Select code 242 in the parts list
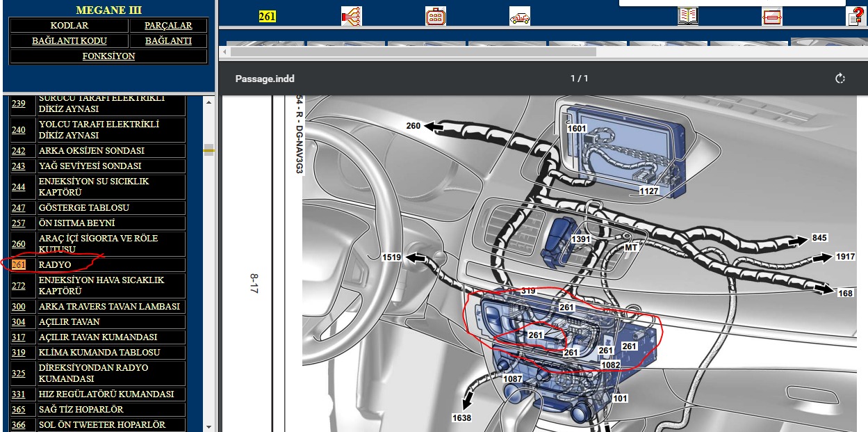The image size is (868, 432). 19,151
